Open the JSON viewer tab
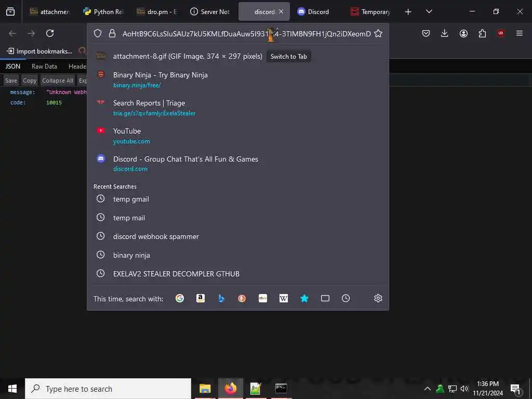 [13, 66]
